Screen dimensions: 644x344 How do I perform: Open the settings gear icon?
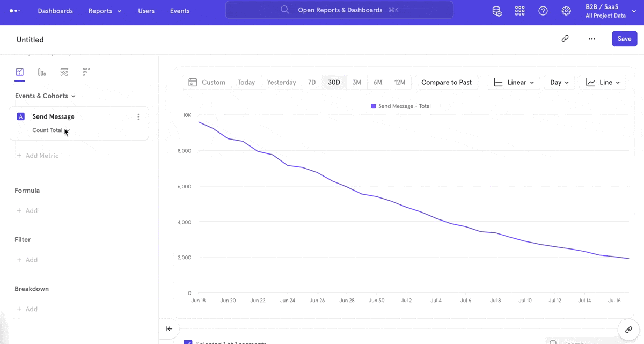pyautogui.click(x=566, y=11)
